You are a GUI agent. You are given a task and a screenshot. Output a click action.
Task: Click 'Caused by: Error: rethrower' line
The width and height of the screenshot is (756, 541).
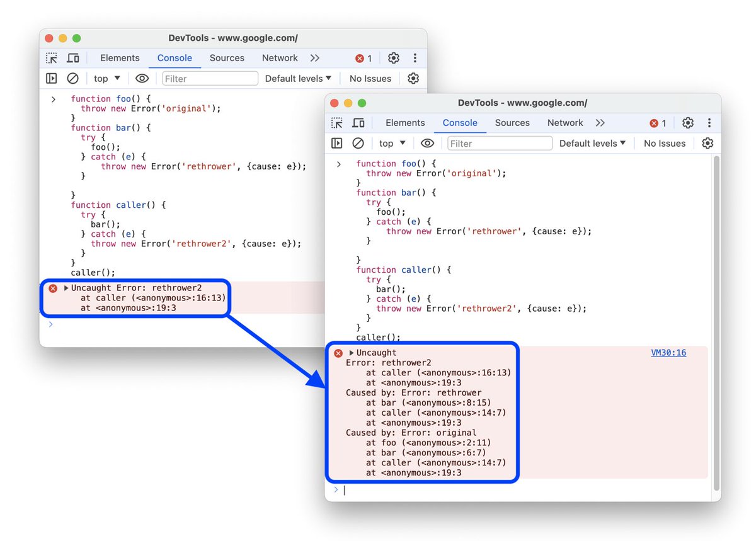(414, 393)
